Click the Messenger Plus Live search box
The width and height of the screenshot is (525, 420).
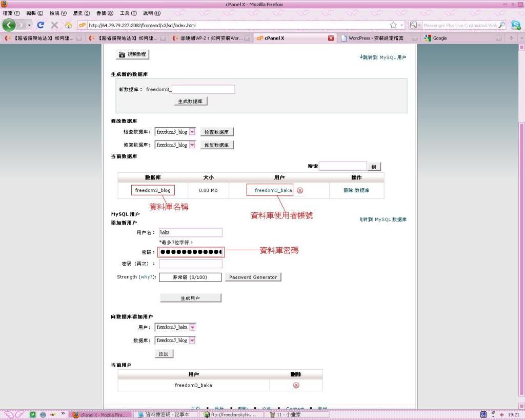(x=460, y=25)
